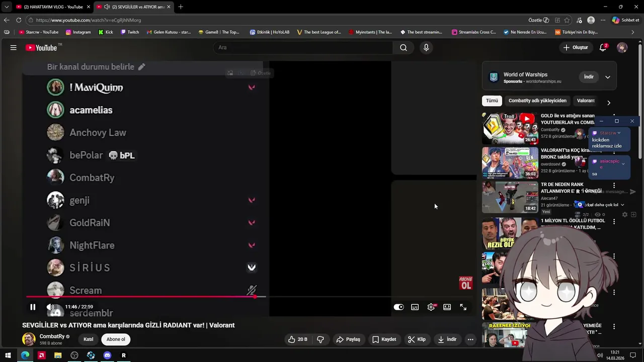The width and height of the screenshot is (644, 362).
Task: Show next filter chips arrow
Action: 609,103
